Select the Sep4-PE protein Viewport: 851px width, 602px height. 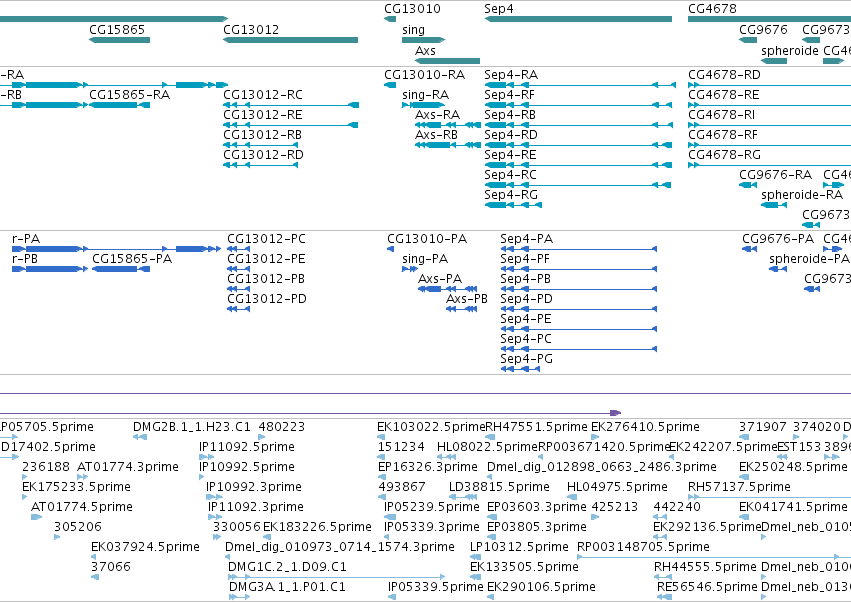click(579, 329)
